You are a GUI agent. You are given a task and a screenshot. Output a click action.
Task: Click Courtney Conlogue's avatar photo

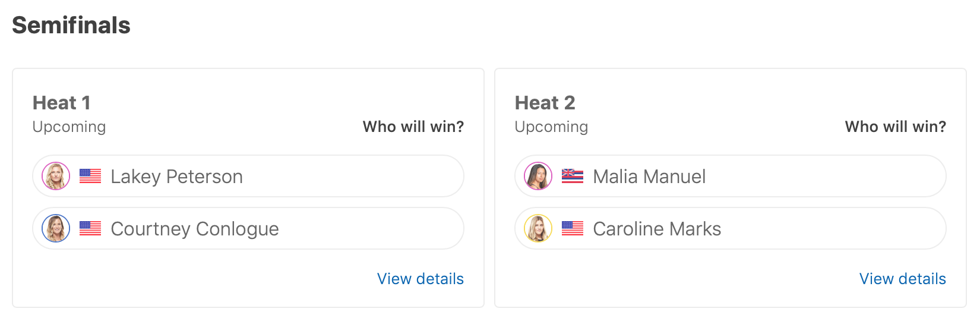click(x=56, y=228)
